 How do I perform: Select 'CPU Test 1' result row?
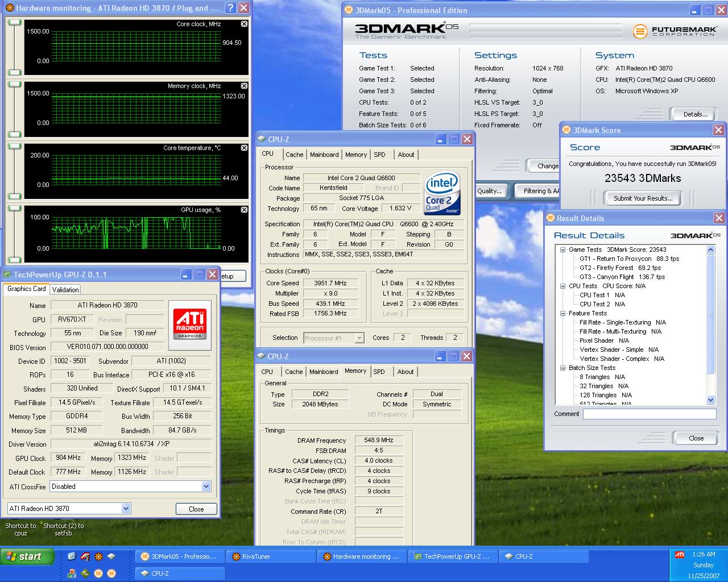pos(602,295)
